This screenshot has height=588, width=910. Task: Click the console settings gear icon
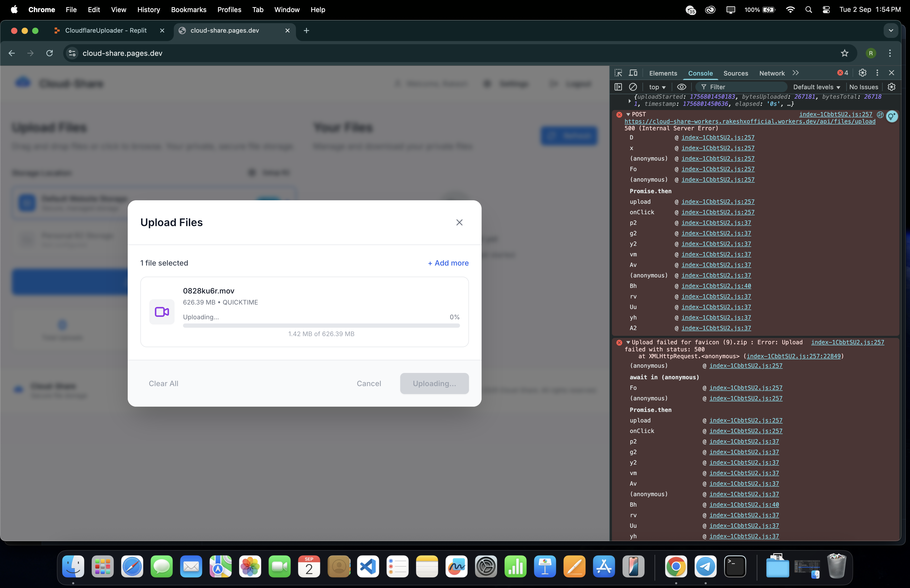891,87
